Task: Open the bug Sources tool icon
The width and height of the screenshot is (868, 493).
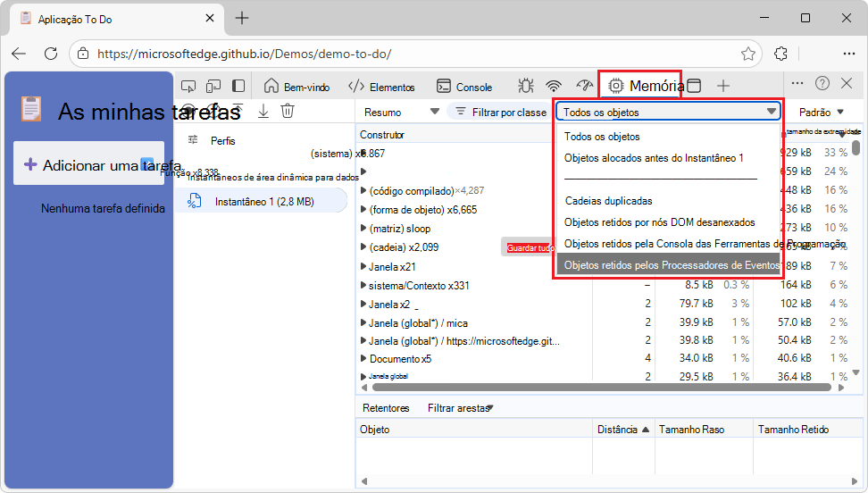Action: [525, 86]
